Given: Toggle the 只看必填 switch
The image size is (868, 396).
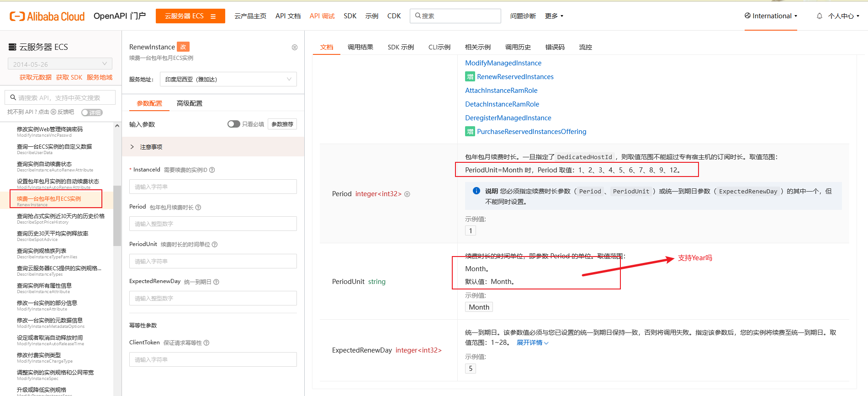Looking at the screenshot, I should pyautogui.click(x=234, y=124).
